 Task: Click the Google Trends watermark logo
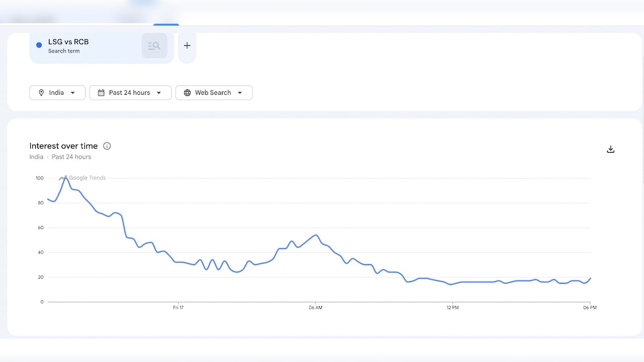83,178
